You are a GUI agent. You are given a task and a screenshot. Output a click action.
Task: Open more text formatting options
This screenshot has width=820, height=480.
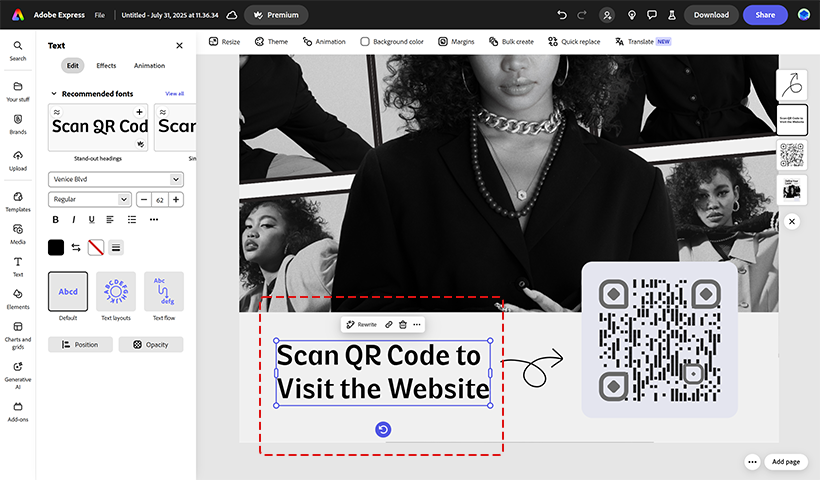[154, 220]
